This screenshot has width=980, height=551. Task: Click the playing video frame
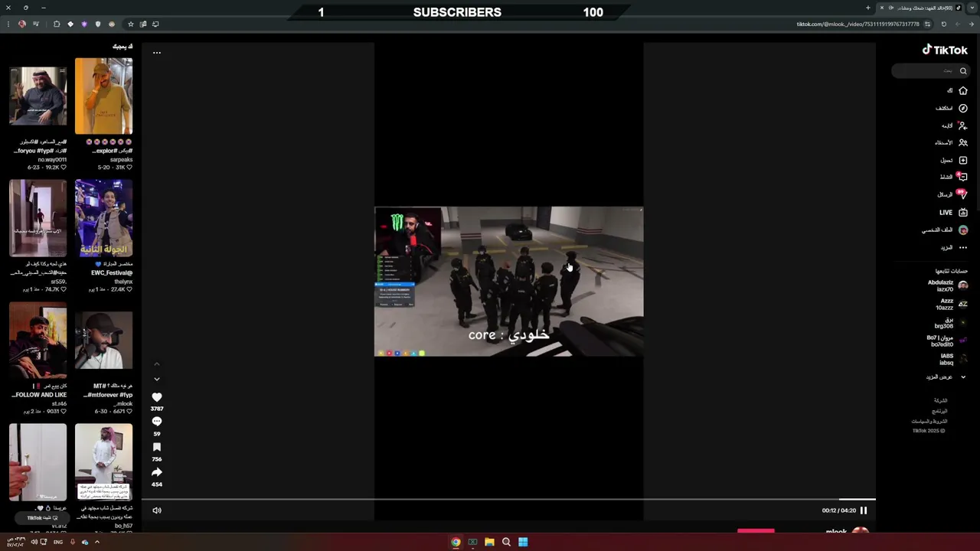508,282
